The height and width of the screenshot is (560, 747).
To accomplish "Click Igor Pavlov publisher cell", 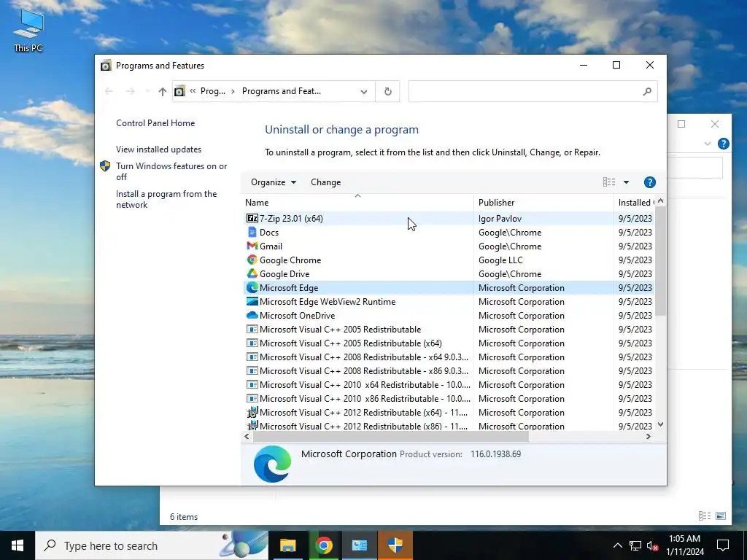I will point(500,219).
